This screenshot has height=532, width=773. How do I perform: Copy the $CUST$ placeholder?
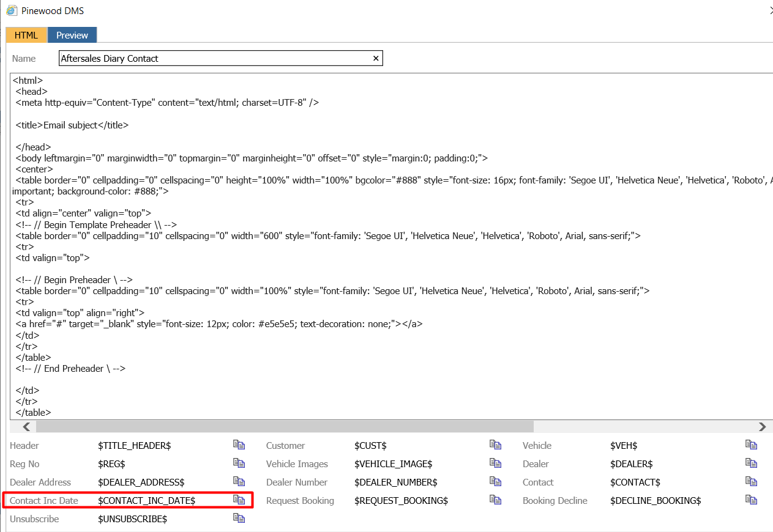(x=495, y=445)
